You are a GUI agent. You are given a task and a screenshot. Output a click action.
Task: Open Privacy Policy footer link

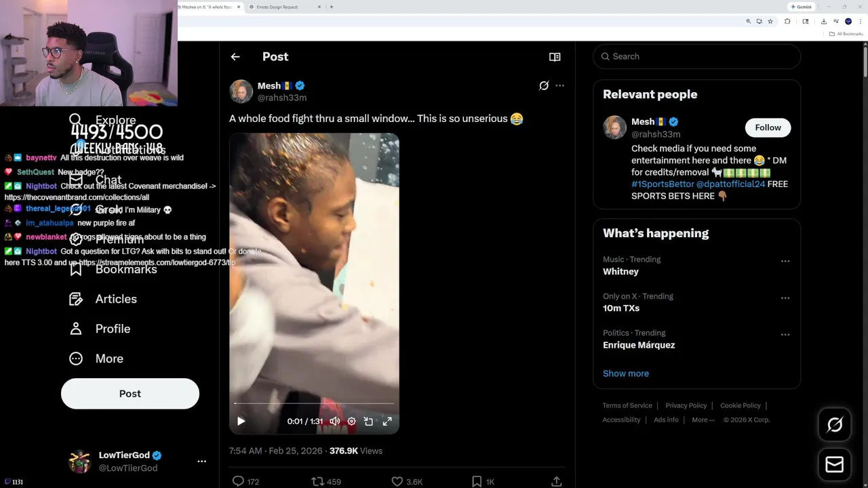click(x=686, y=405)
